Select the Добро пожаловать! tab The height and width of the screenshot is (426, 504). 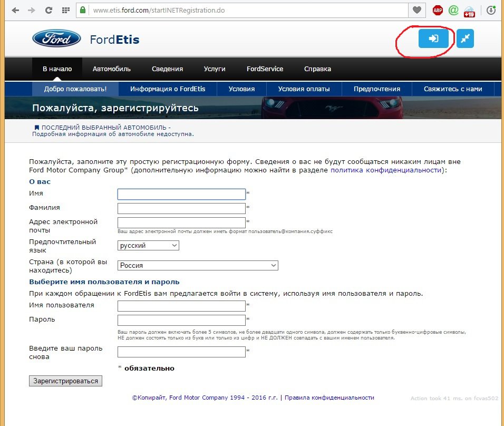coord(75,89)
